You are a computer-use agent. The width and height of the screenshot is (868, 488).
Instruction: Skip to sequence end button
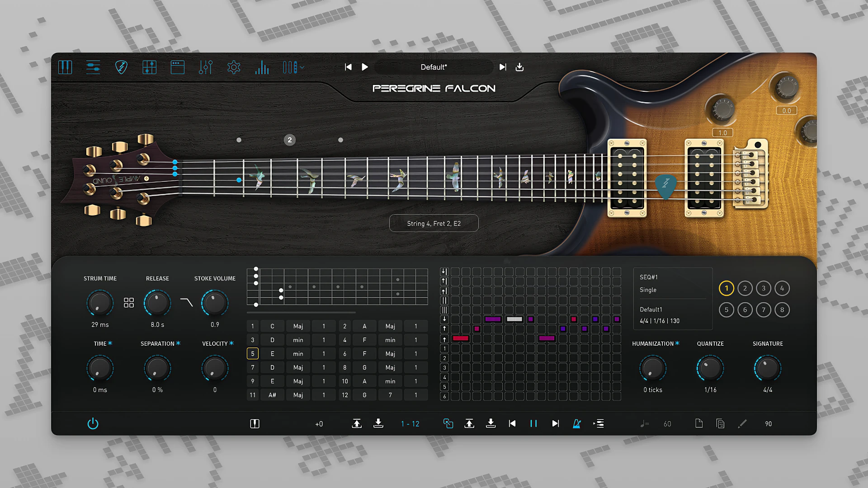pos(555,423)
